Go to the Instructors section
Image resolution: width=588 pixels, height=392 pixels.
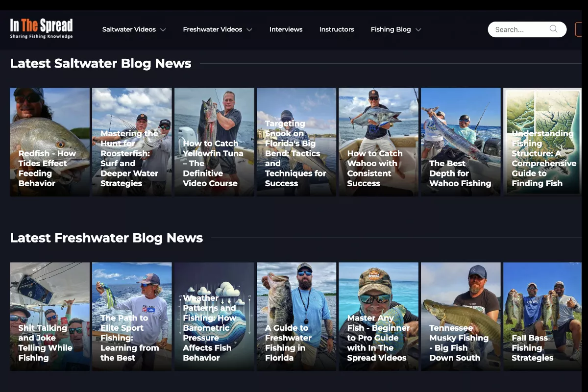point(337,29)
